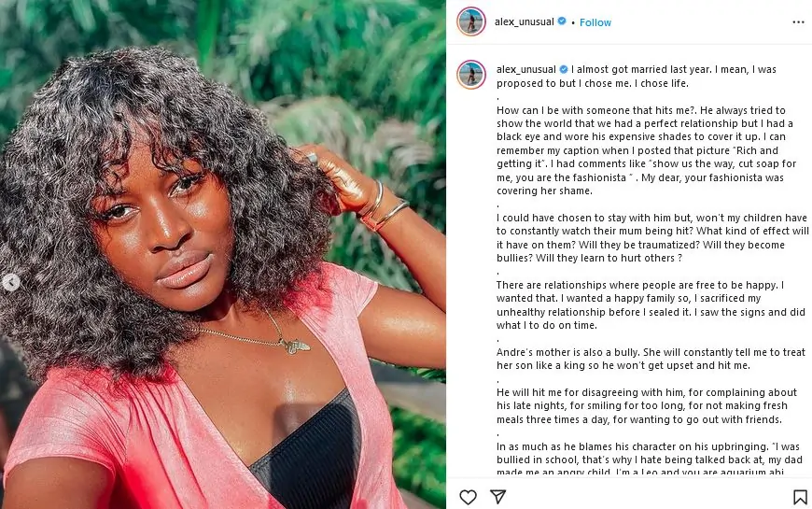The image size is (812, 509).
Task: Click the paragraph starting "How can I be"
Action: [x=644, y=150]
